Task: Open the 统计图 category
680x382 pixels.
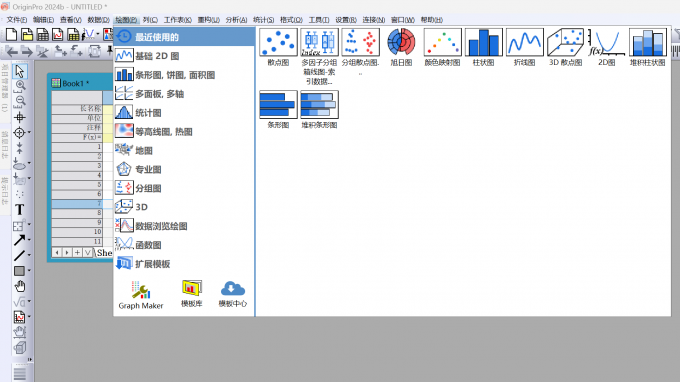Action: pyautogui.click(x=184, y=113)
